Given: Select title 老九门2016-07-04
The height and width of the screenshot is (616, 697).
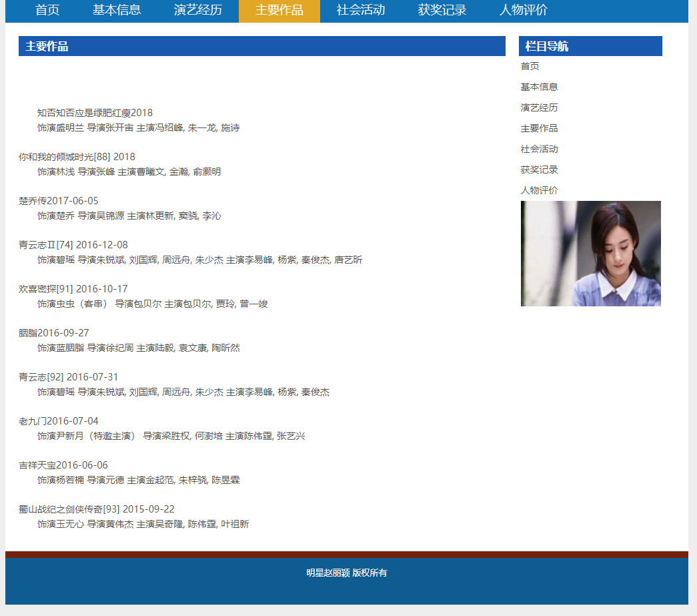Looking at the screenshot, I should point(59,421).
